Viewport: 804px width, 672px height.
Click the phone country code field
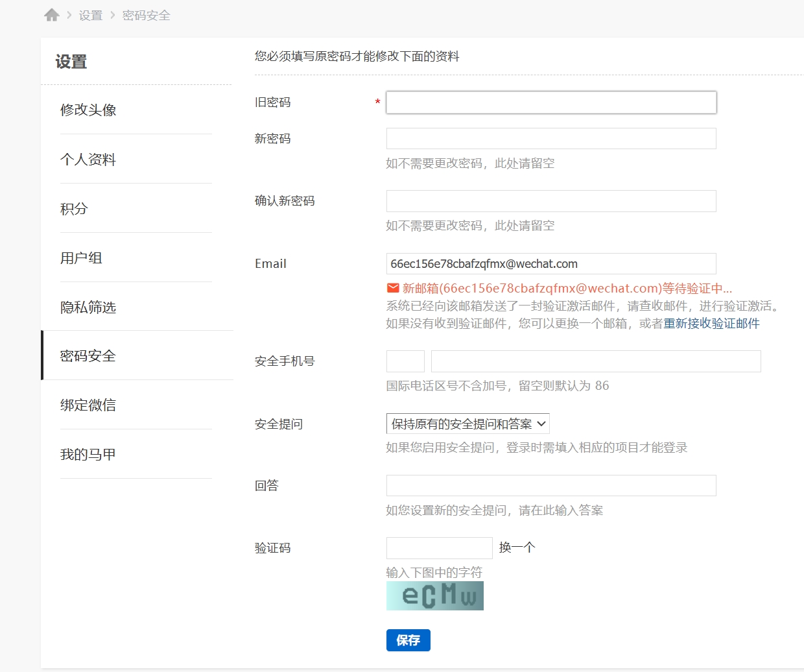click(405, 361)
